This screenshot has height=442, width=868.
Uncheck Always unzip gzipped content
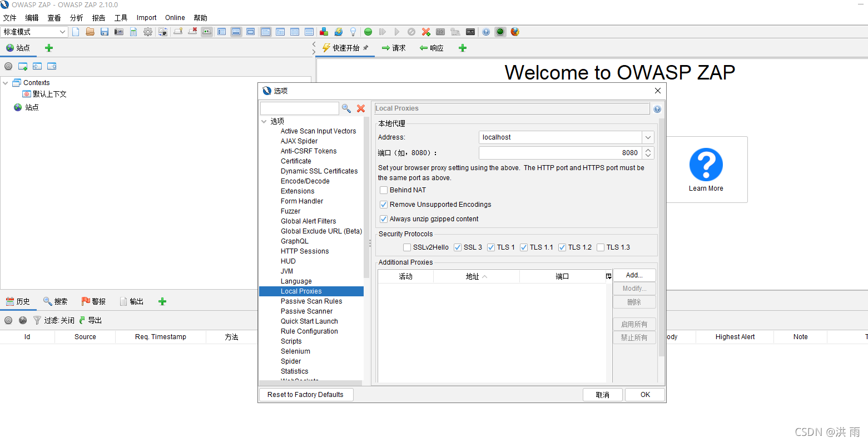point(384,219)
